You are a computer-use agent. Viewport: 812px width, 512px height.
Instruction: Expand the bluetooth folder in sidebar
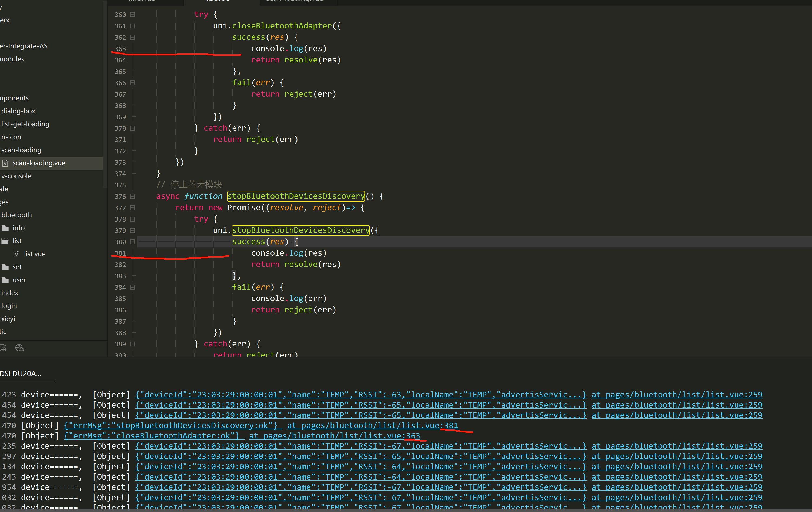click(16, 214)
